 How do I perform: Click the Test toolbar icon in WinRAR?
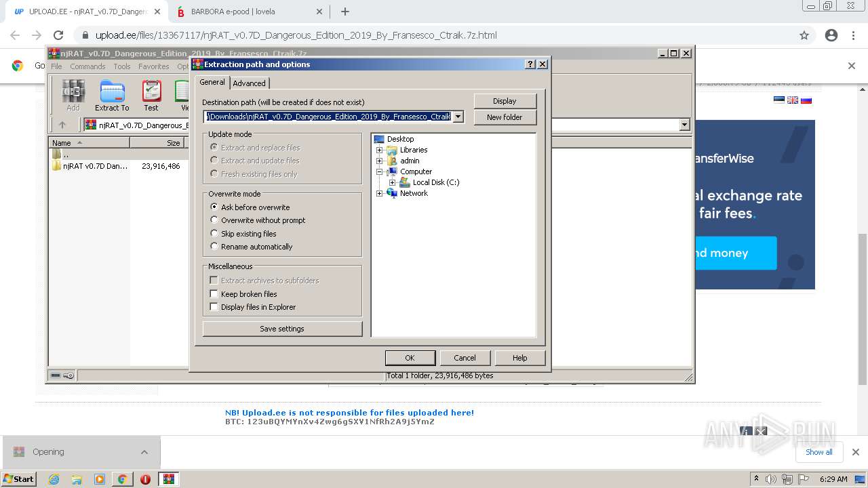point(151,95)
